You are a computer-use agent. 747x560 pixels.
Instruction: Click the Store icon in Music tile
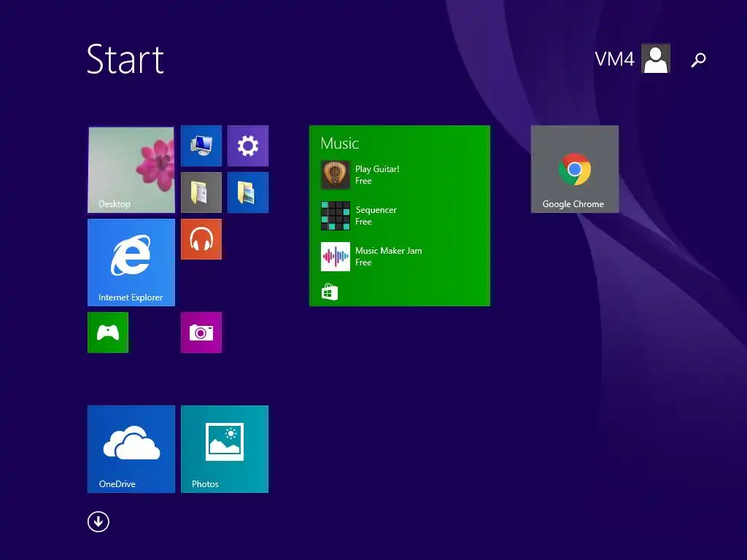(x=330, y=292)
